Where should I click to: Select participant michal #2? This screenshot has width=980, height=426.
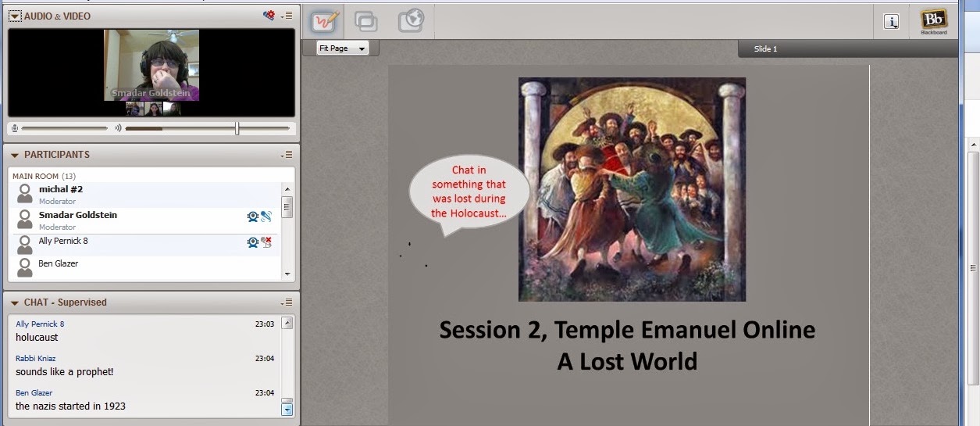(146, 195)
